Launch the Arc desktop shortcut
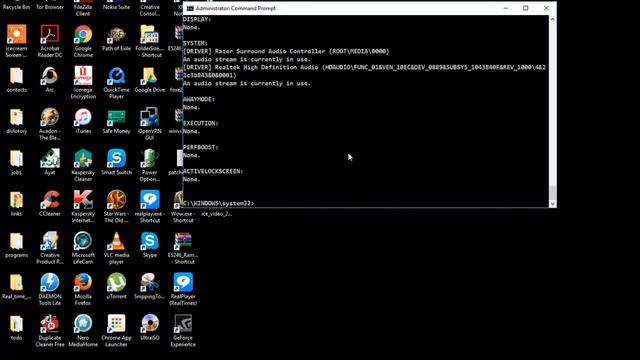Image resolution: width=640 pixels, height=360 pixels. (50, 76)
